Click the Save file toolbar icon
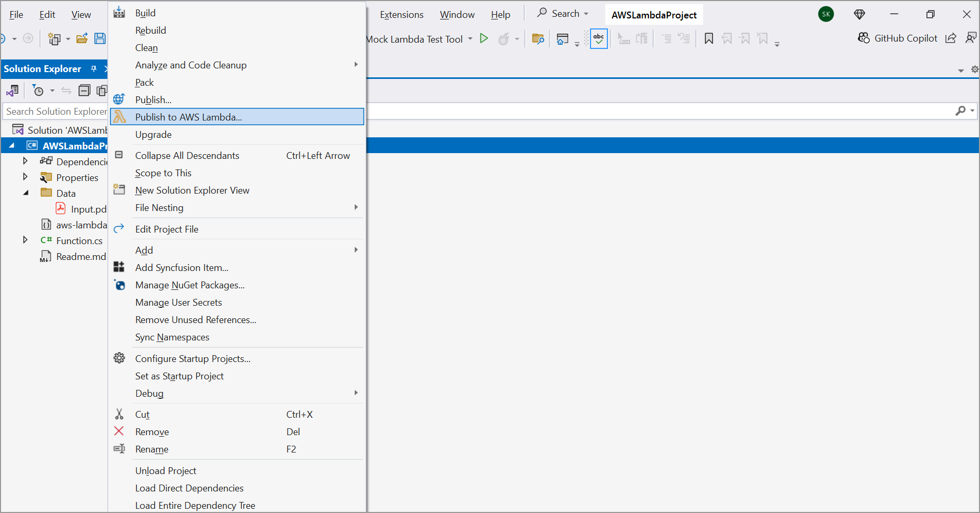 click(100, 38)
